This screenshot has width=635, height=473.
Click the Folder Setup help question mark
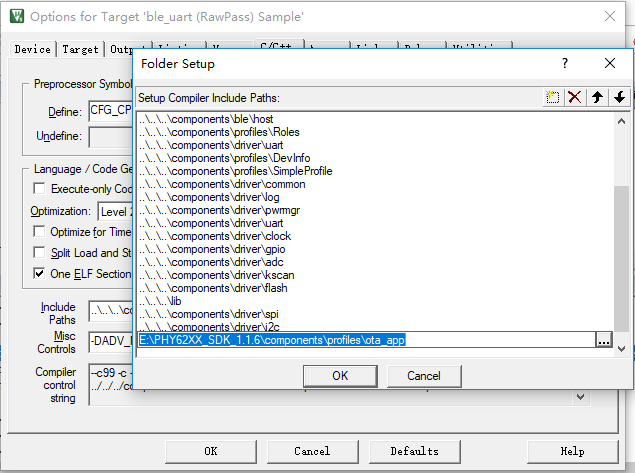coord(565,63)
